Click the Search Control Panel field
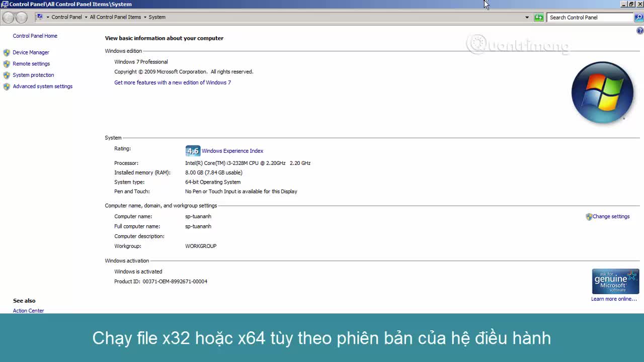Screen dimensions: 644x362 (x=590, y=17)
